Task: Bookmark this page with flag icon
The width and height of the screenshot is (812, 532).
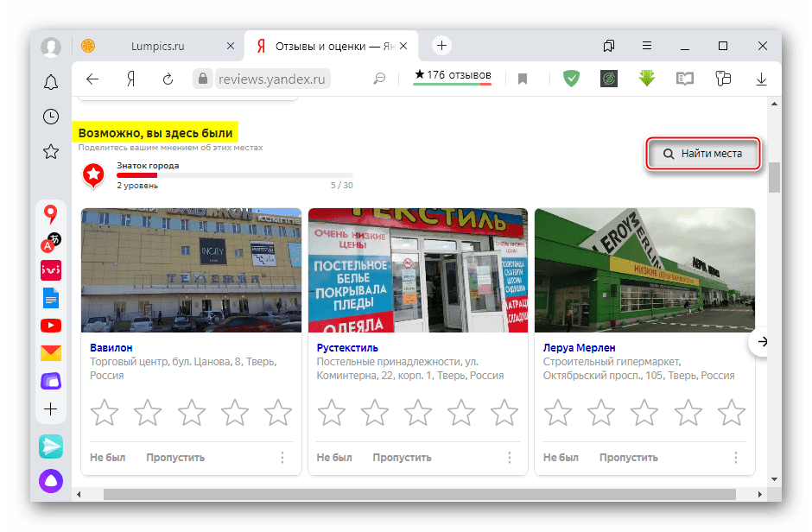Action: tap(523, 79)
